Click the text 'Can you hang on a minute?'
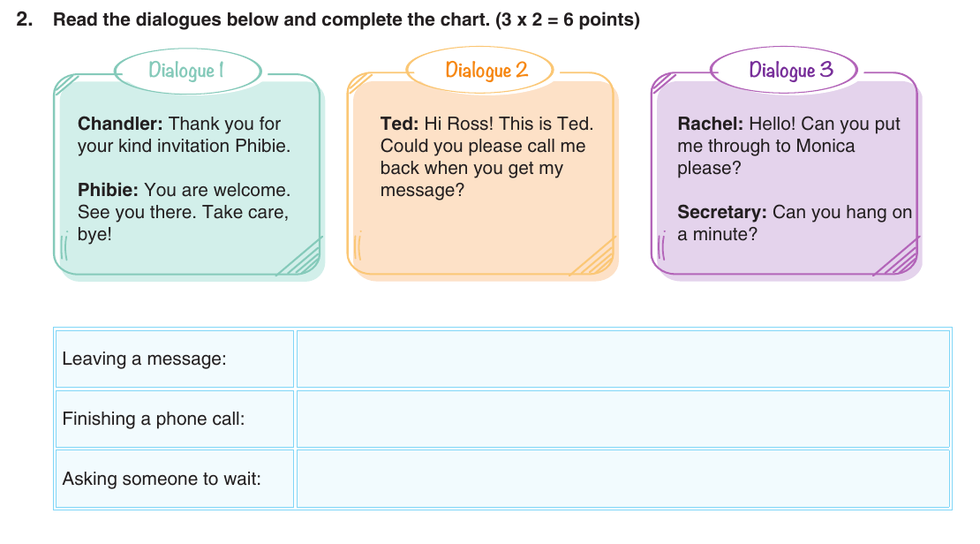The image size is (980, 544). (x=795, y=223)
